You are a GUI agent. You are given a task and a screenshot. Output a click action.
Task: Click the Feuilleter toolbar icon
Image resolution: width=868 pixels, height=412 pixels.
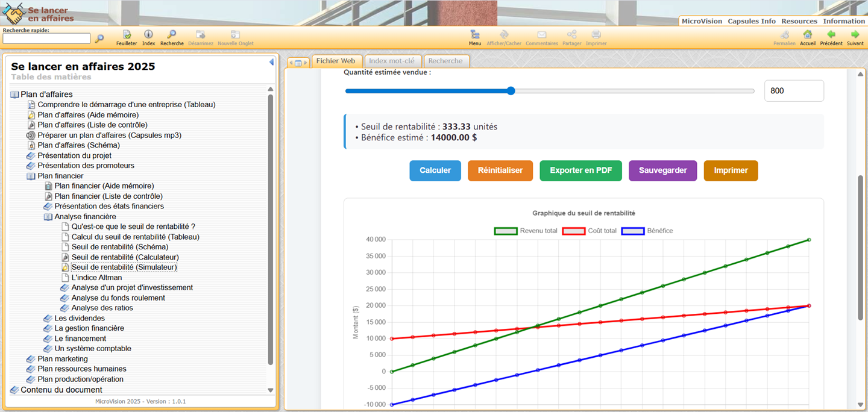coord(127,35)
